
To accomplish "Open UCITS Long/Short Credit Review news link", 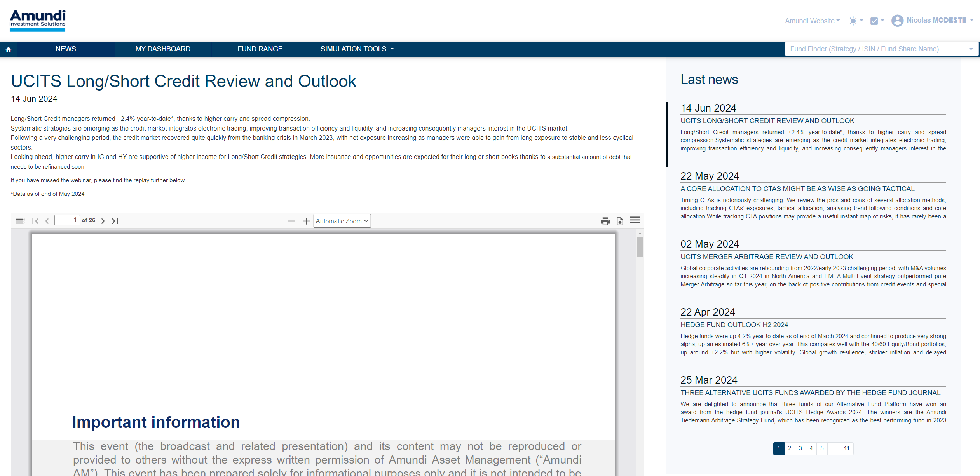I will point(767,121).
